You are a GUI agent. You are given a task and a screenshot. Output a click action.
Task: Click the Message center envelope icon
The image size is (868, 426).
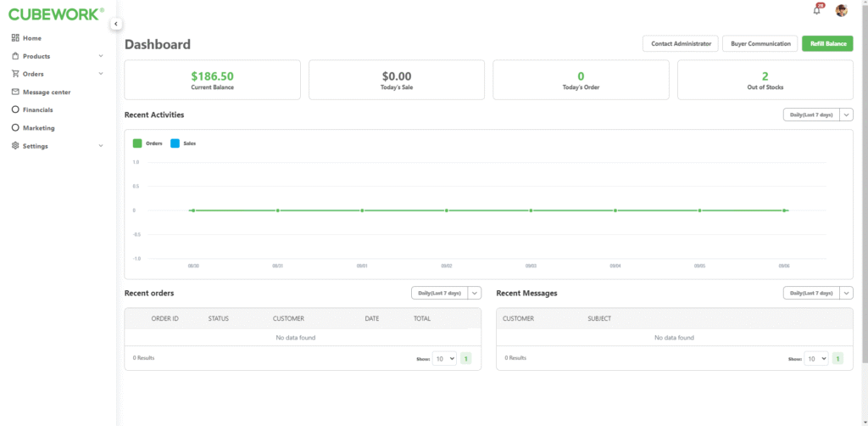point(15,92)
